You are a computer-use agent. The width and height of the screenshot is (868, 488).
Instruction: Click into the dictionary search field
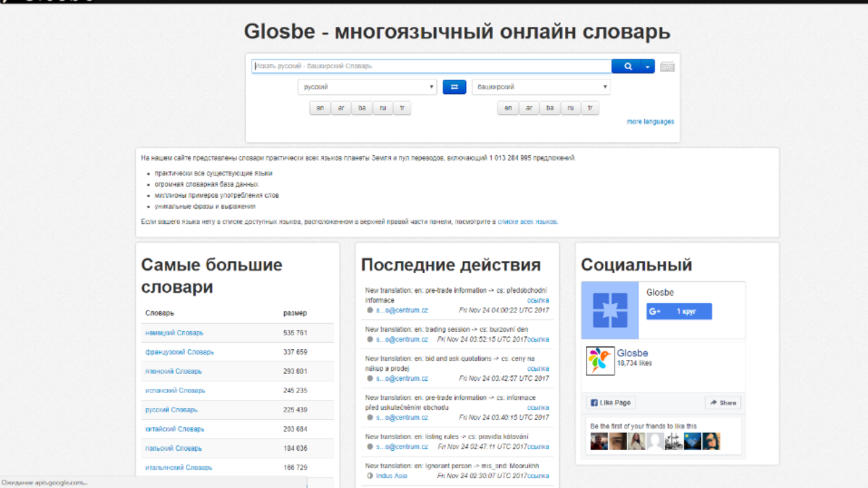pyautogui.click(x=431, y=66)
